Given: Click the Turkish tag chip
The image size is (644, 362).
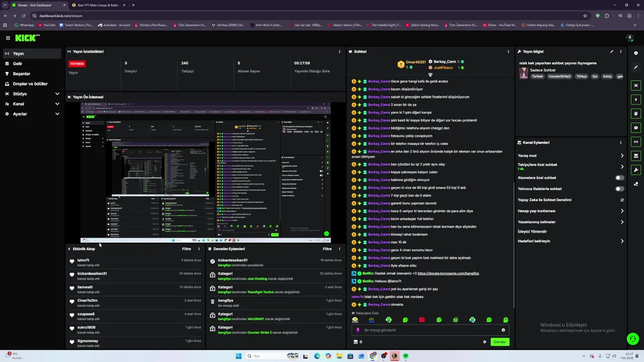Looking at the screenshot, I should click(537, 76).
